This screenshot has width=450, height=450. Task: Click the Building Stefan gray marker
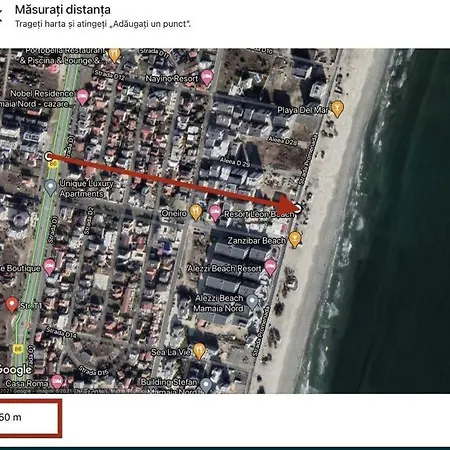coord(206,385)
